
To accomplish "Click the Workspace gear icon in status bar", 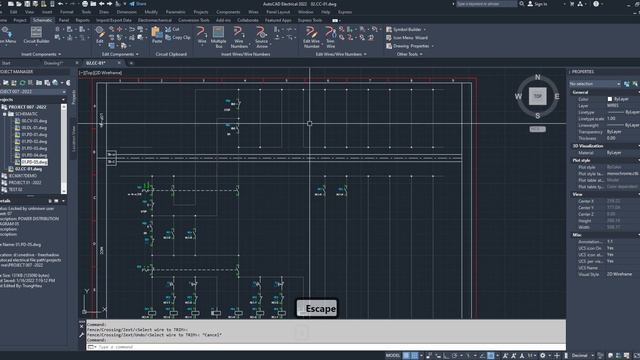I will pyautogui.click(x=542, y=356).
